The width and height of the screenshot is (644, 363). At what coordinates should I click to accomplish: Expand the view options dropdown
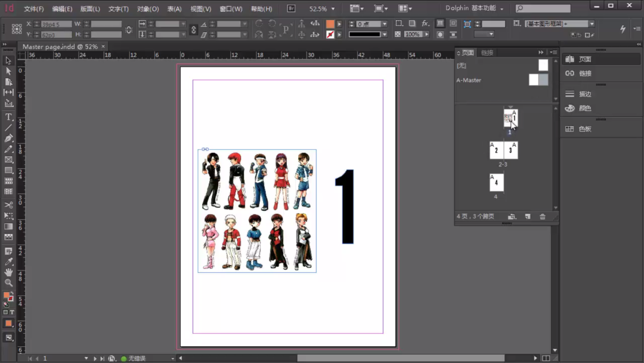coord(357,8)
